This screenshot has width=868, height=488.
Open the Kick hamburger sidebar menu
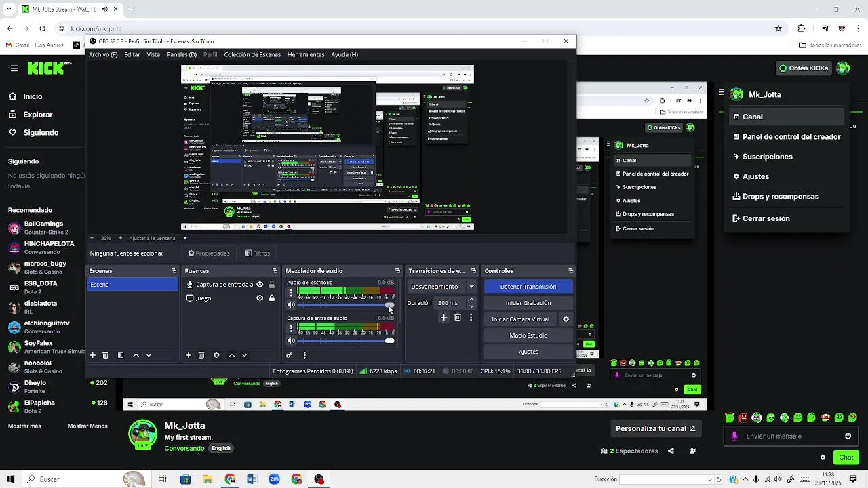coord(14,68)
